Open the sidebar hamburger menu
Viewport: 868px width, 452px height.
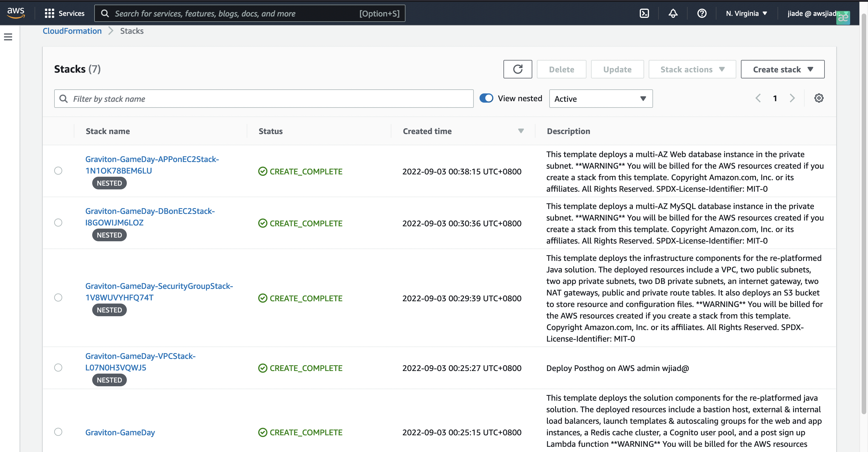click(8, 37)
